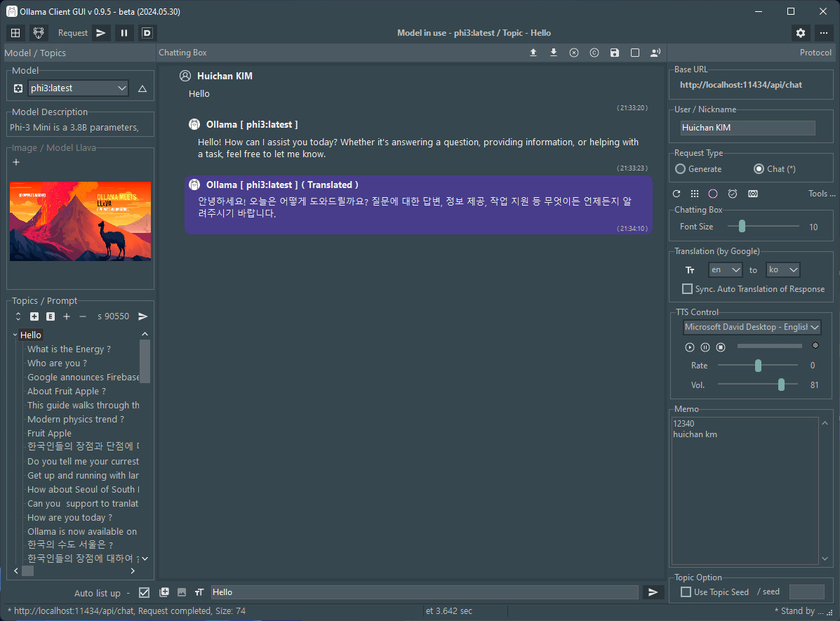Click the triangle expander next to model dropdown
This screenshot has width=840, height=621.
(x=142, y=89)
